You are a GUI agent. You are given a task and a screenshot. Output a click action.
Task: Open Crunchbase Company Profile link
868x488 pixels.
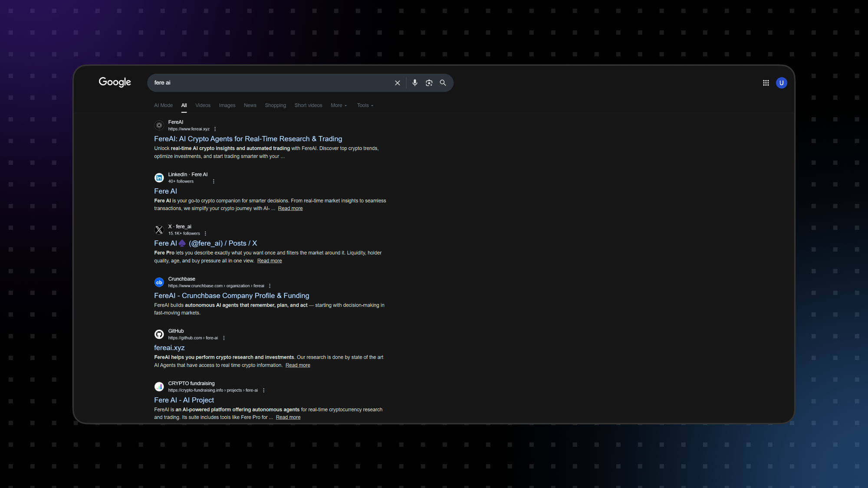231,295
